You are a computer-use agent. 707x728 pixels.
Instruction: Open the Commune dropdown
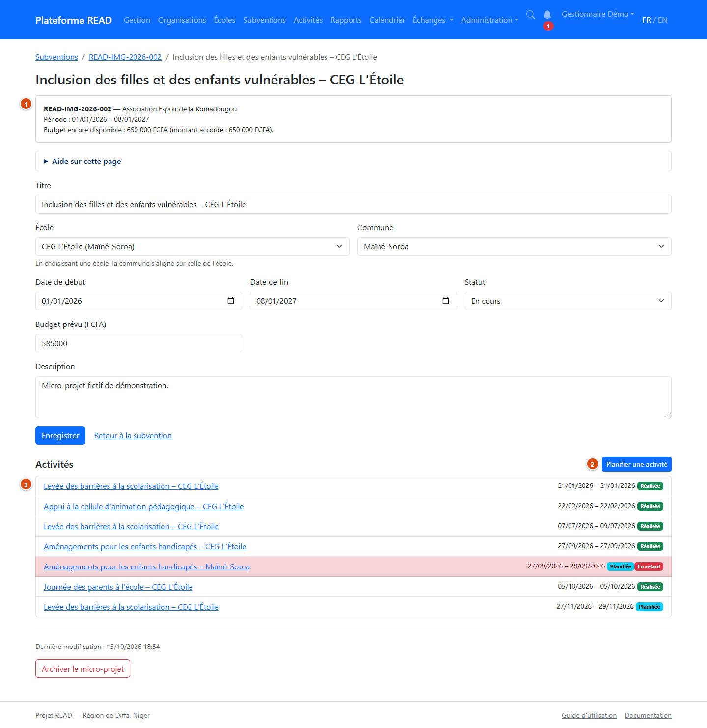[x=515, y=246]
